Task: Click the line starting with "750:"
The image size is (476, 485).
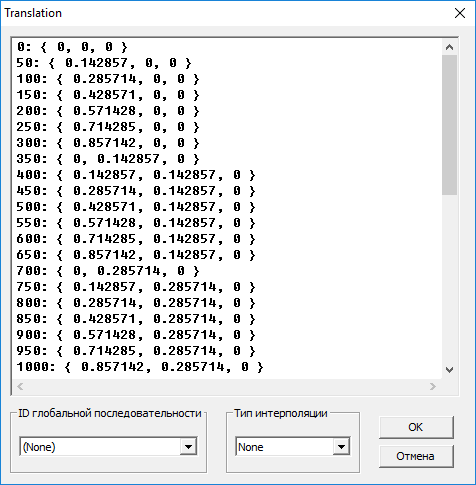Action: point(136,287)
